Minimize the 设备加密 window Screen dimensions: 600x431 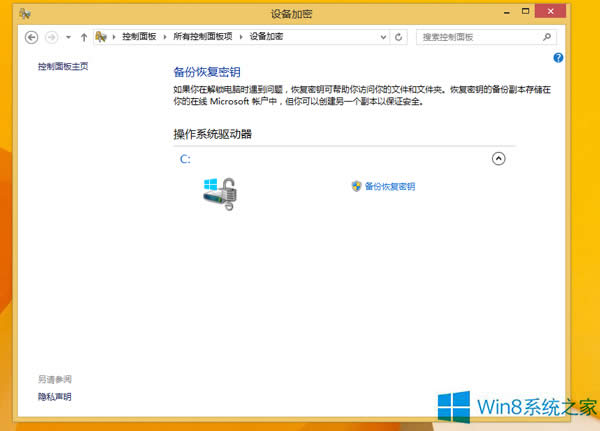click(x=507, y=12)
